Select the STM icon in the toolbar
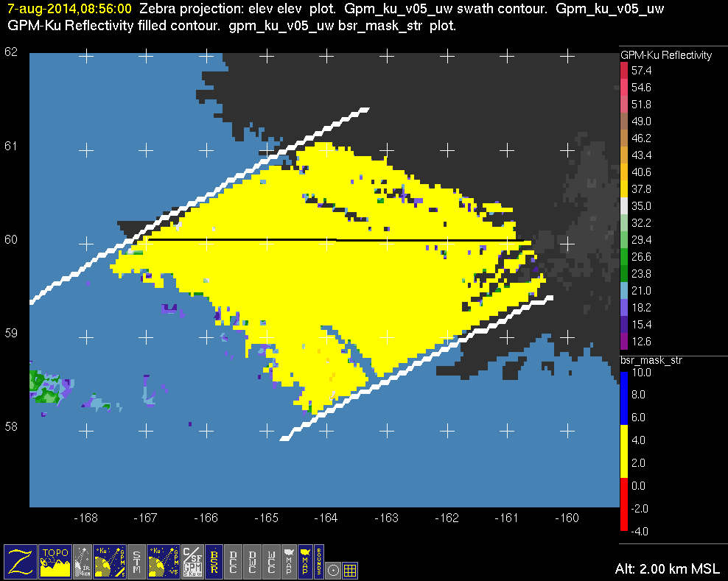728x581 pixels. [x=136, y=561]
